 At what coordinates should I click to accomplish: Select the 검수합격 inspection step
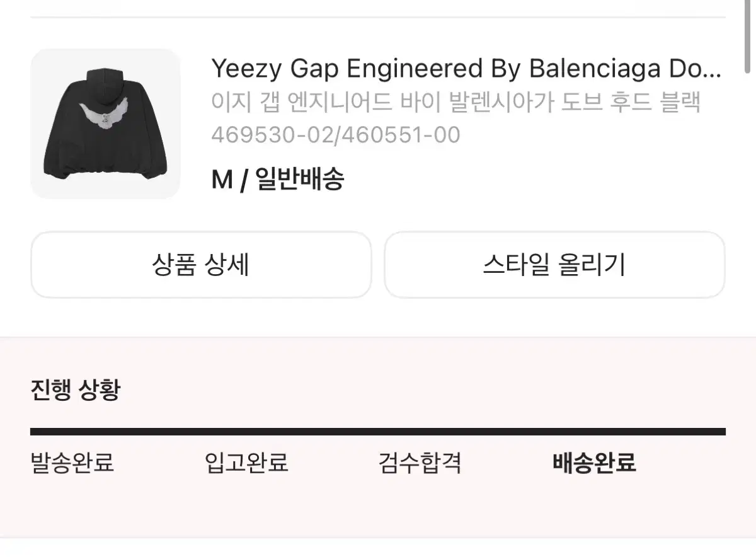[x=420, y=463]
